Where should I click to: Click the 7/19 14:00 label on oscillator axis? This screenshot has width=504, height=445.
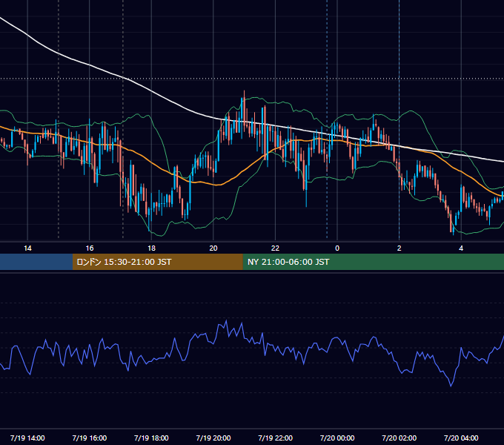click(x=27, y=438)
